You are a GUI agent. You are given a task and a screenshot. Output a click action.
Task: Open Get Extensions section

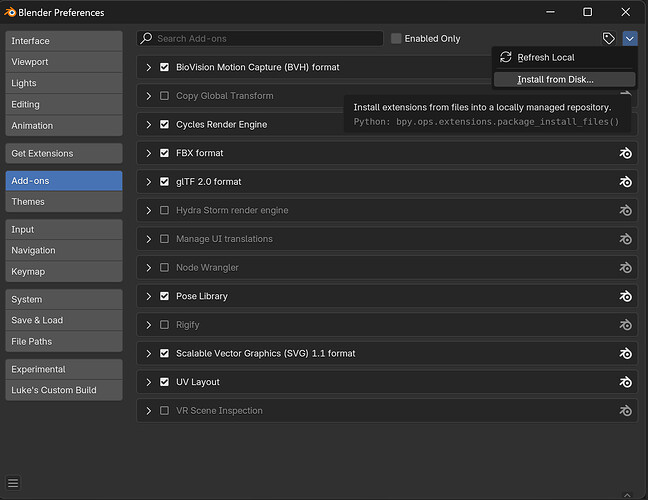click(x=64, y=153)
